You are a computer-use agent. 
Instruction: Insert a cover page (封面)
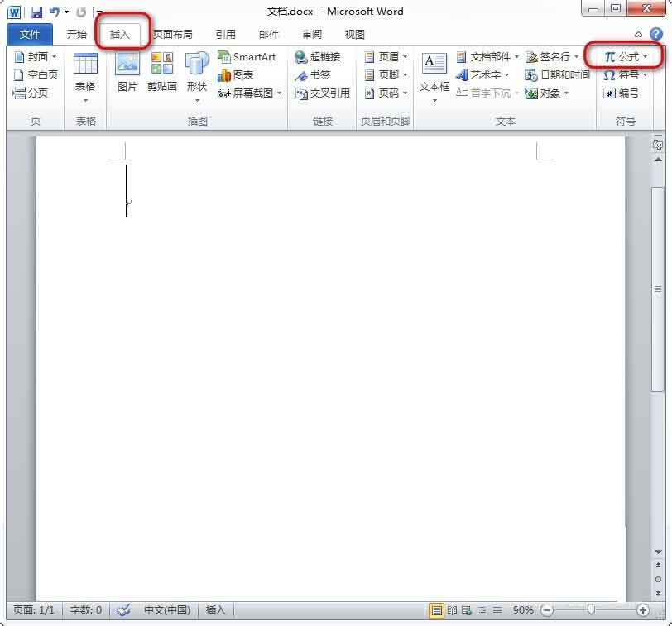pos(35,56)
